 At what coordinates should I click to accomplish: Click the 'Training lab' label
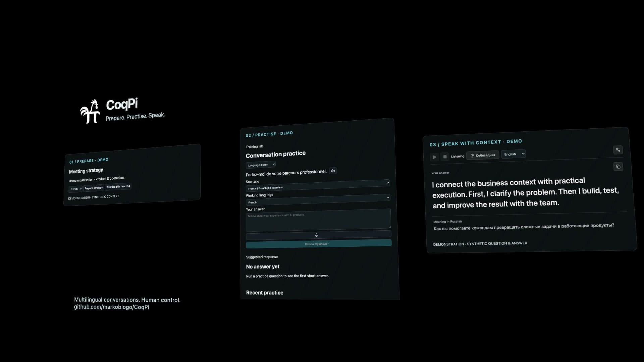pos(254,146)
